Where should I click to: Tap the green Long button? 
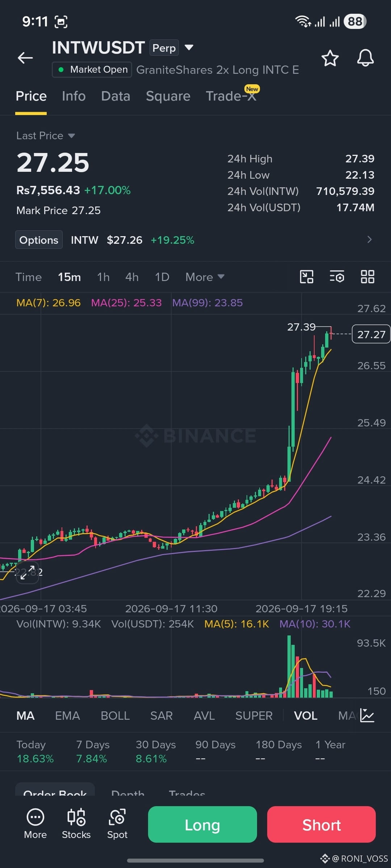coord(202,824)
